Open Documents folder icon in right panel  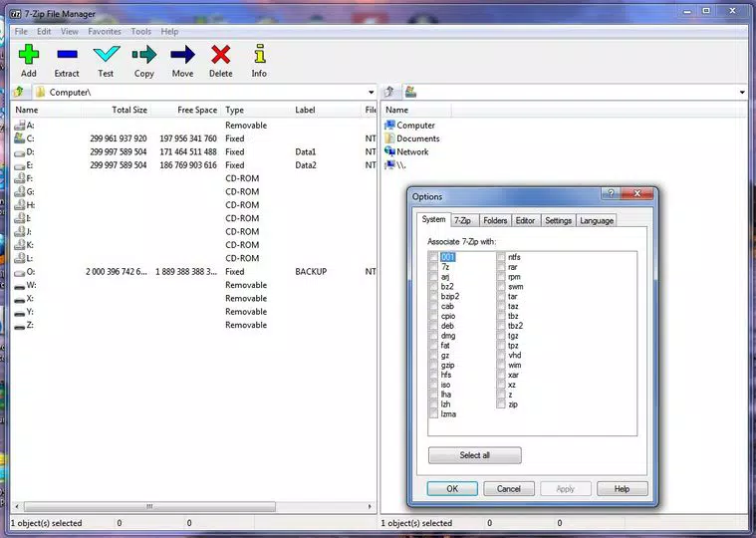pyautogui.click(x=389, y=138)
